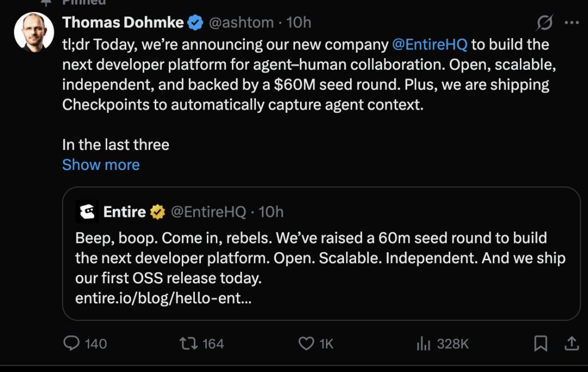Open the entire.io blog link
Viewport: 588px width, 372px height.
click(163, 298)
